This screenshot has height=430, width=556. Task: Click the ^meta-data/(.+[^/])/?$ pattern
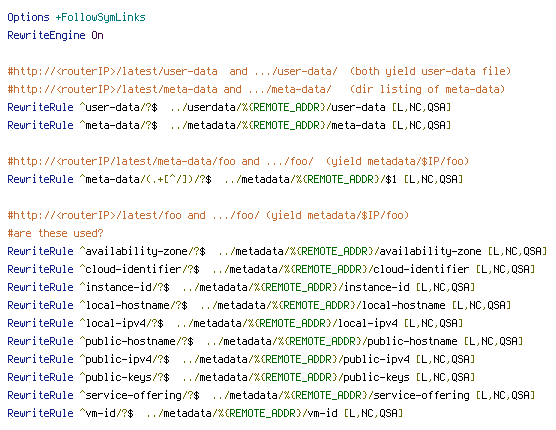click(x=145, y=179)
